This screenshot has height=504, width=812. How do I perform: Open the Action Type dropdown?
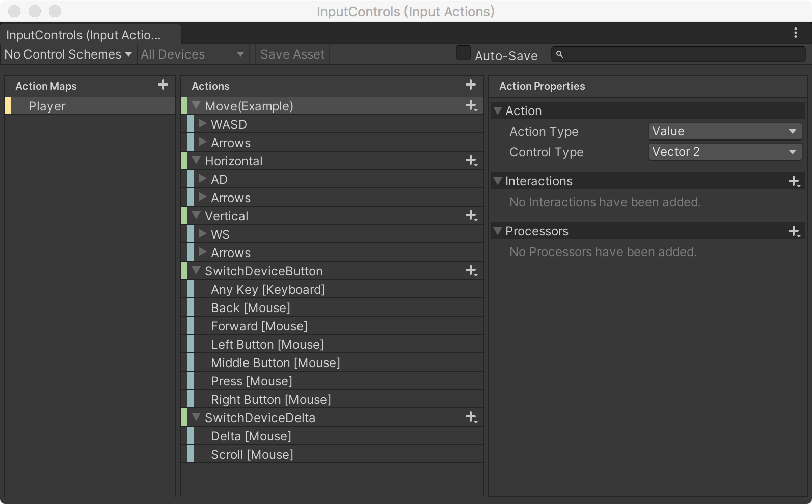(724, 131)
